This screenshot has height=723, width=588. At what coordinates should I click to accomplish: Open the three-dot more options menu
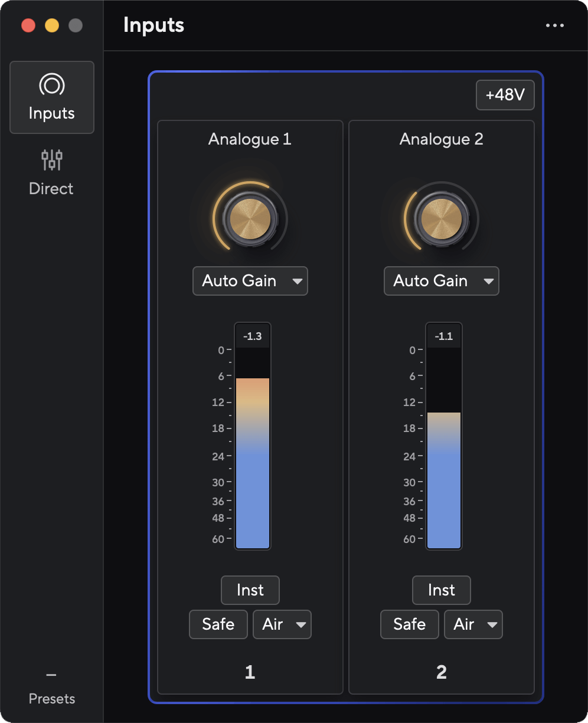555,26
